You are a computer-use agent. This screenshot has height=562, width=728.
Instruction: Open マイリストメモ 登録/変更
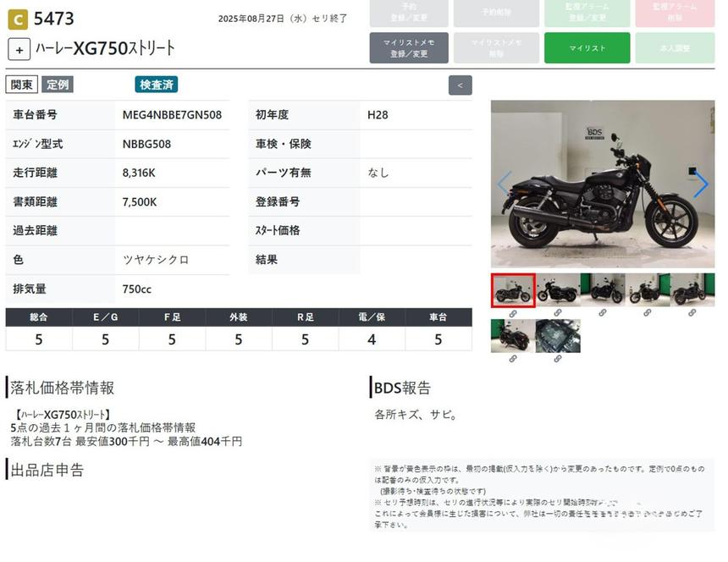pyautogui.click(x=409, y=48)
